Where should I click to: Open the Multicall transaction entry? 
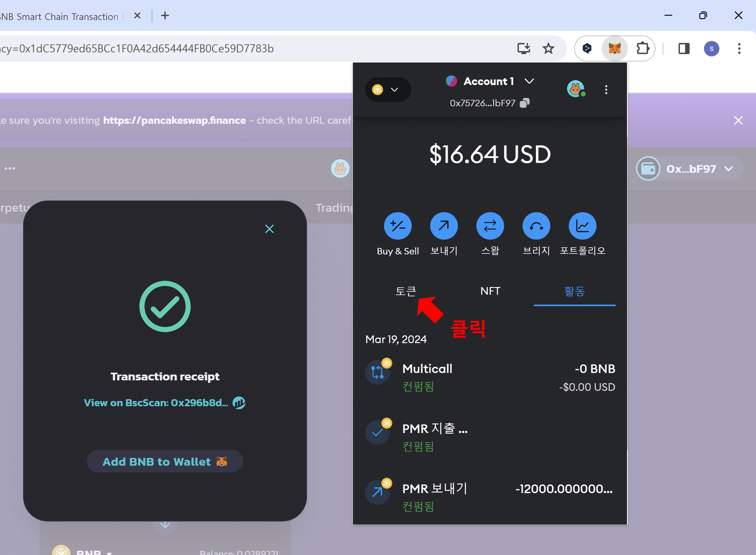[x=490, y=377]
